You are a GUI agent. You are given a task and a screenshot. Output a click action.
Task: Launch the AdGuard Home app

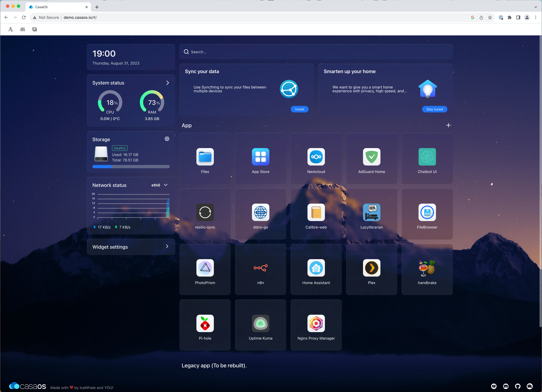tap(371, 157)
